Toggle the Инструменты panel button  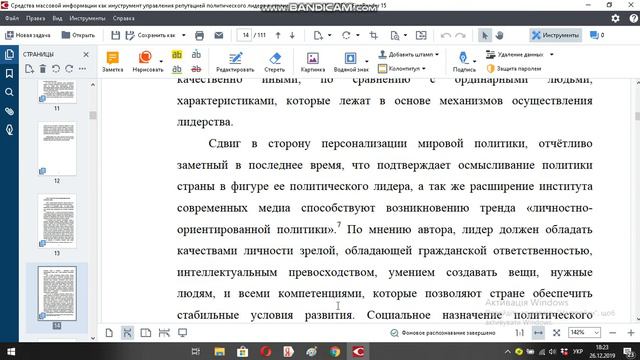click(x=556, y=36)
